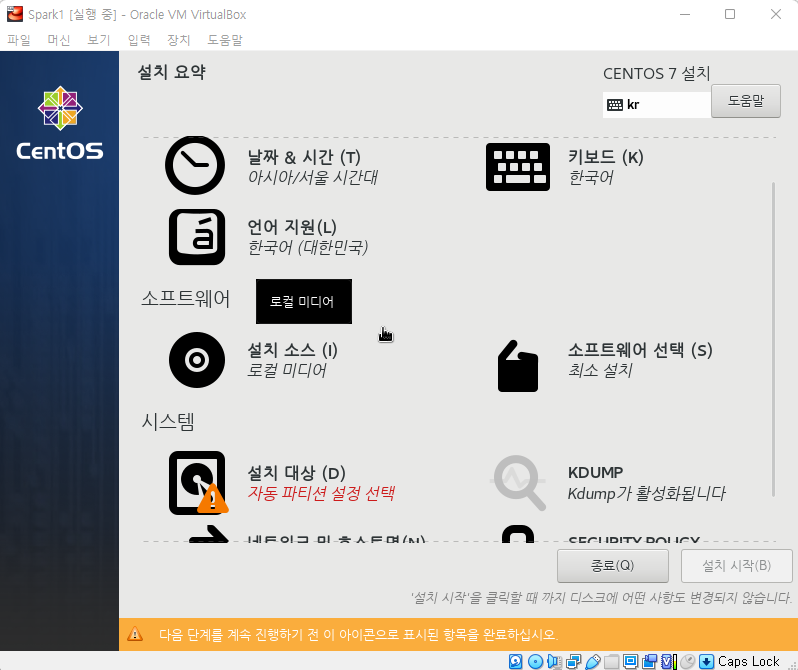Click the 설치 시작(B) button
The image size is (798, 670).
pos(736,565)
